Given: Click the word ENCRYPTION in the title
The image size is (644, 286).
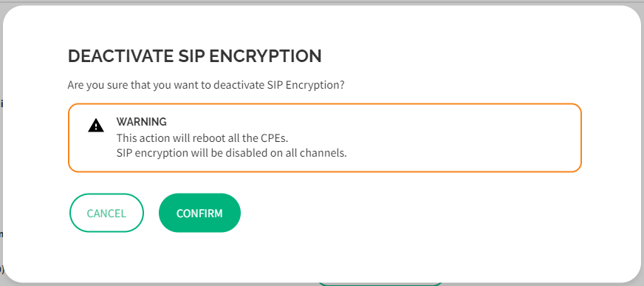Looking at the screenshot, I should [x=265, y=56].
